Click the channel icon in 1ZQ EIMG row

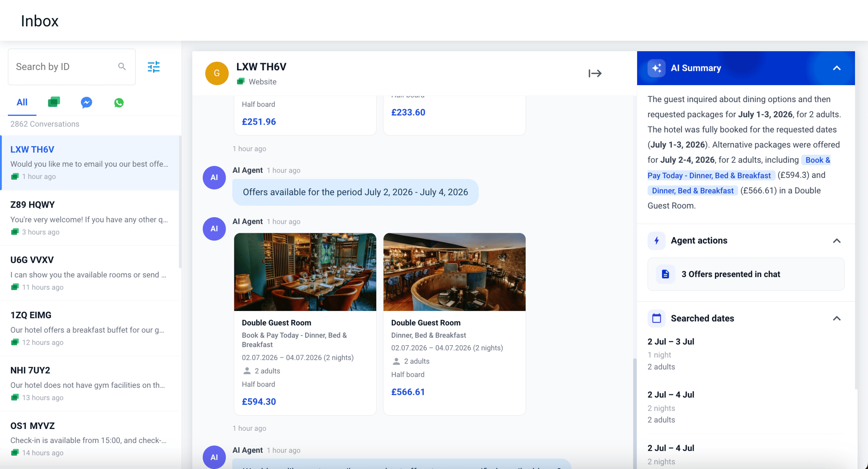pyautogui.click(x=15, y=342)
